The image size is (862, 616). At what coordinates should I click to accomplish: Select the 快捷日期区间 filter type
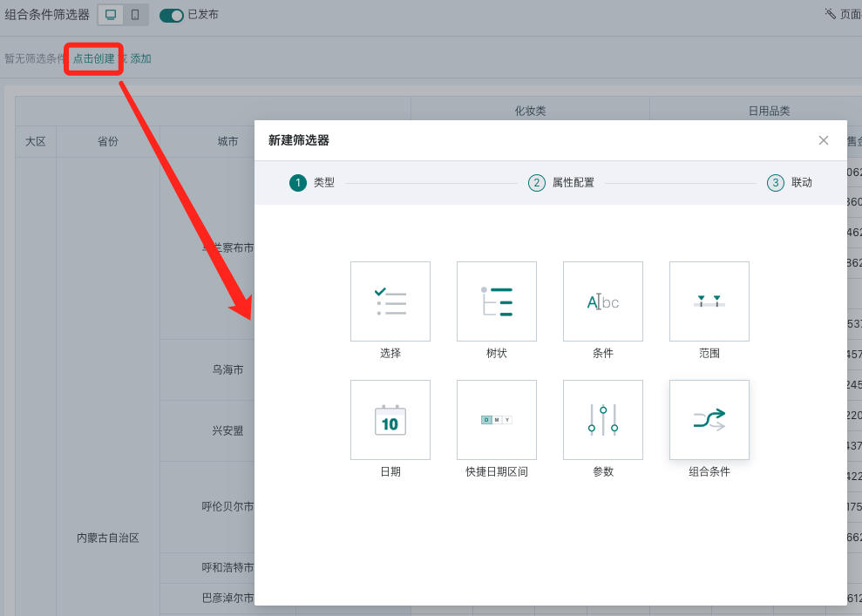click(496, 420)
